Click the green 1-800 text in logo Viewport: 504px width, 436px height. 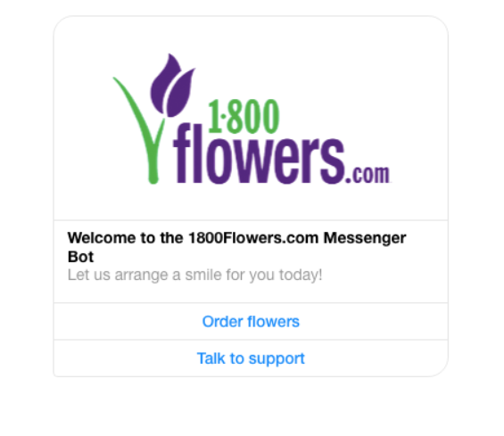pyautogui.click(x=244, y=116)
